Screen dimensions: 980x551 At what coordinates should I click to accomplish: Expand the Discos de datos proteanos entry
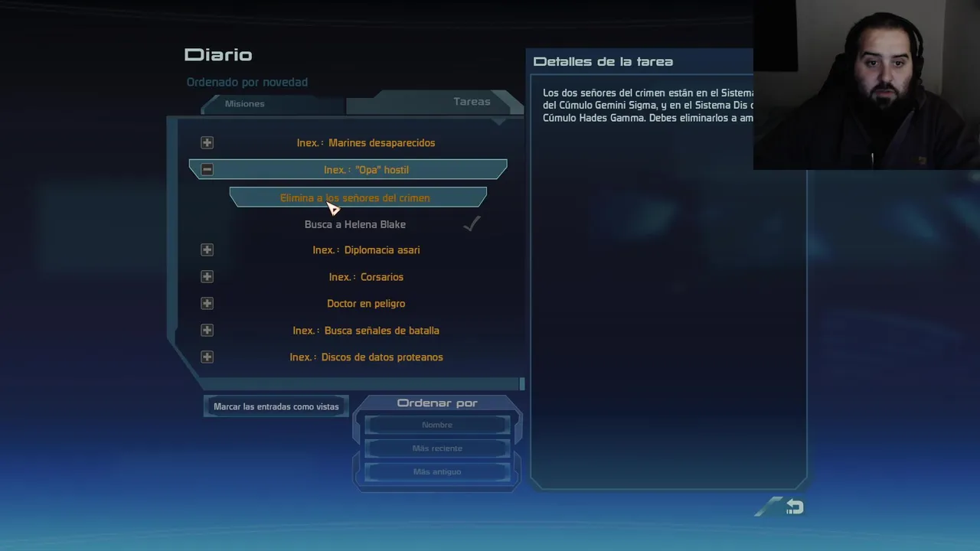point(207,357)
